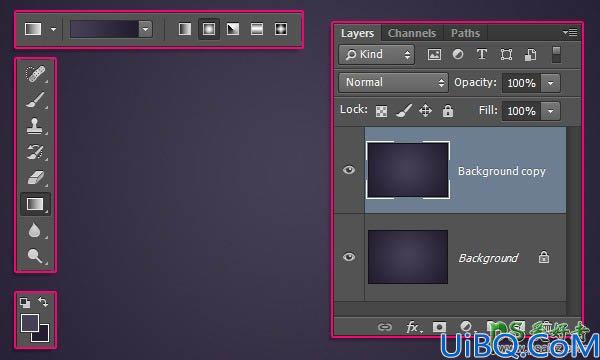Click the lock icon on Background layer

[544, 257]
